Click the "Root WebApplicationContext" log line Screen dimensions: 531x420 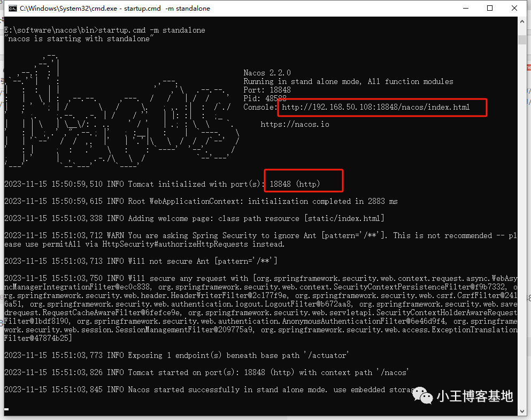pos(201,201)
